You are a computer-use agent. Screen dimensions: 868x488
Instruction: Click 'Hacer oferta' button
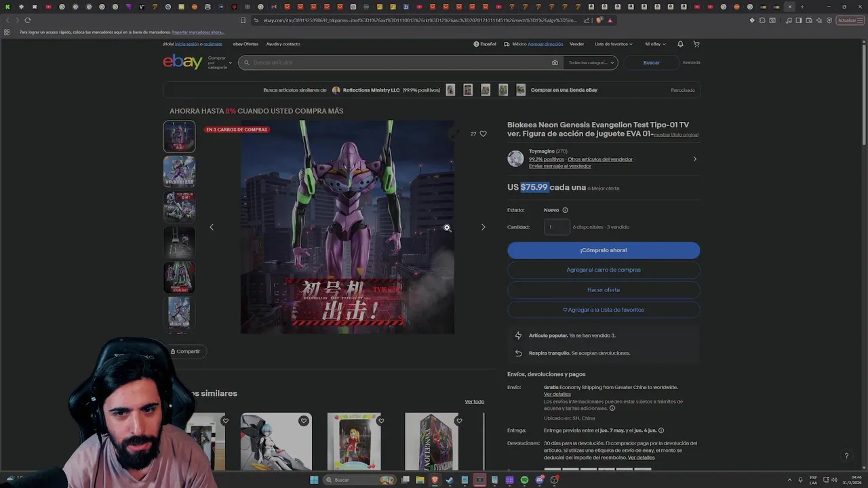click(604, 290)
